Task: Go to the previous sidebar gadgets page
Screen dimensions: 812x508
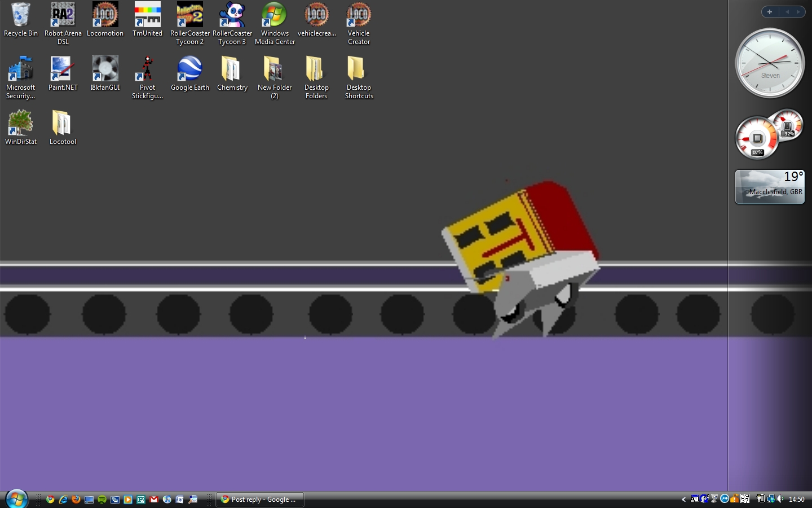Action: pyautogui.click(x=787, y=12)
